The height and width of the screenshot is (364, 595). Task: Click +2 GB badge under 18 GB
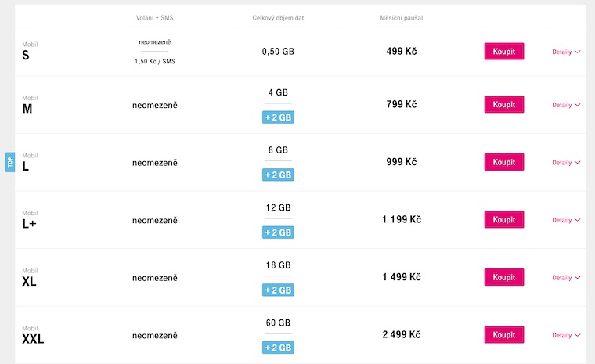pyautogui.click(x=278, y=290)
